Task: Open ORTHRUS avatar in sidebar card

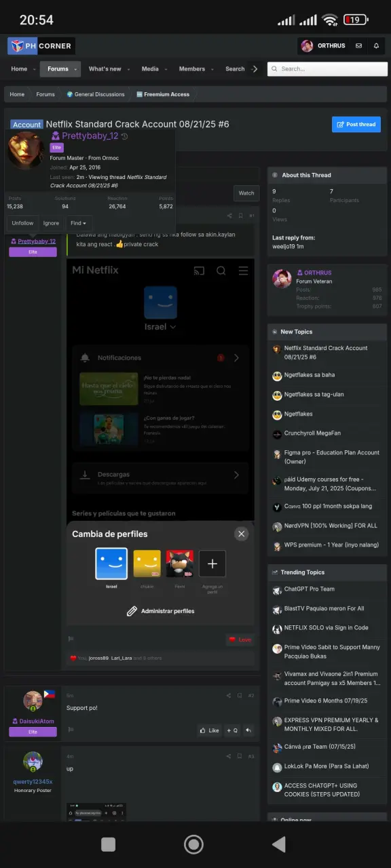Action: tap(282, 279)
